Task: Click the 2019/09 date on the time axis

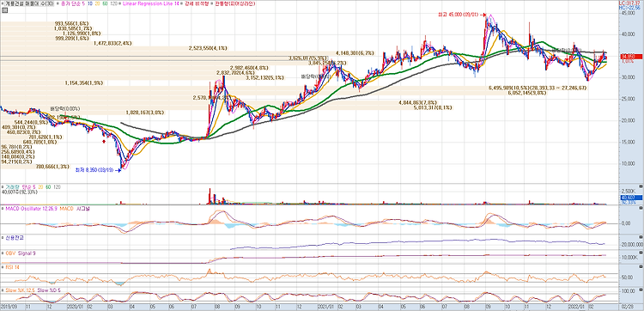Action: click(9, 307)
